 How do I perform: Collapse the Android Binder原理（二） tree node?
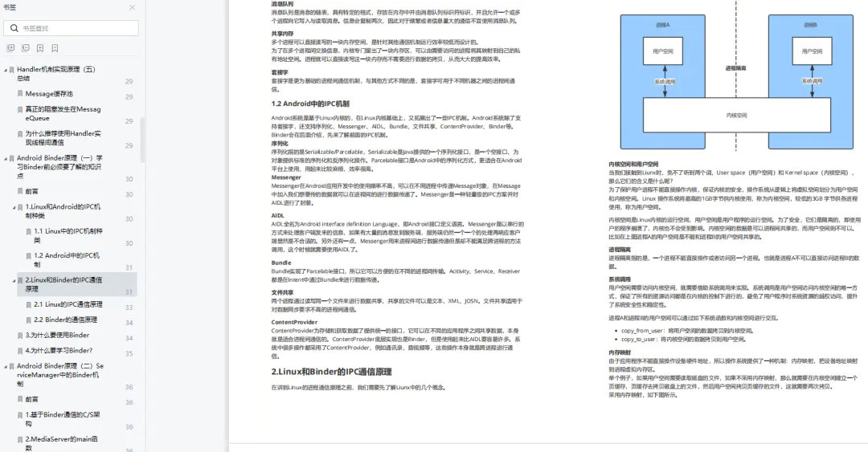(6, 366)
